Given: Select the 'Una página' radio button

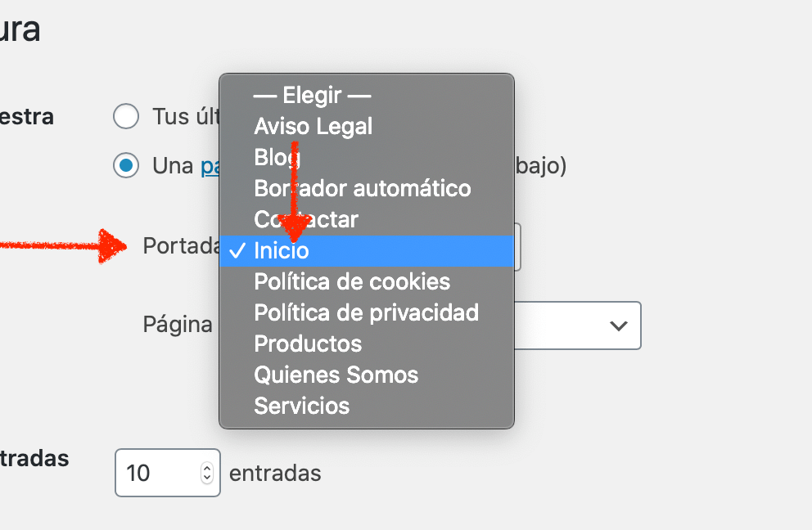Looking at the screenshot, I should click(x=126, y=165).
